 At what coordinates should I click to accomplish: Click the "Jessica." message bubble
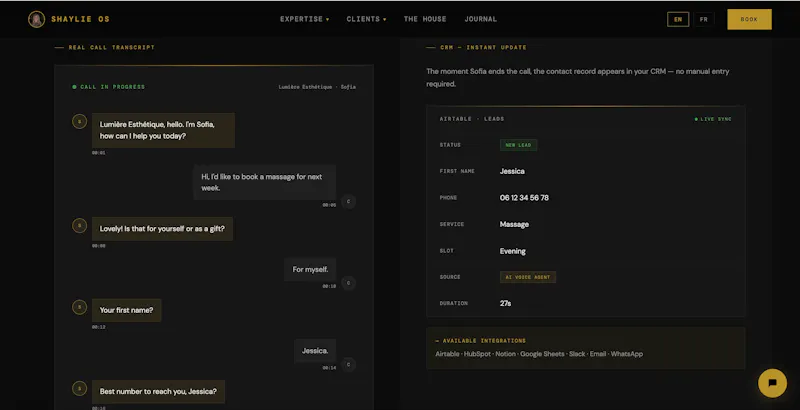pos(315,351)
